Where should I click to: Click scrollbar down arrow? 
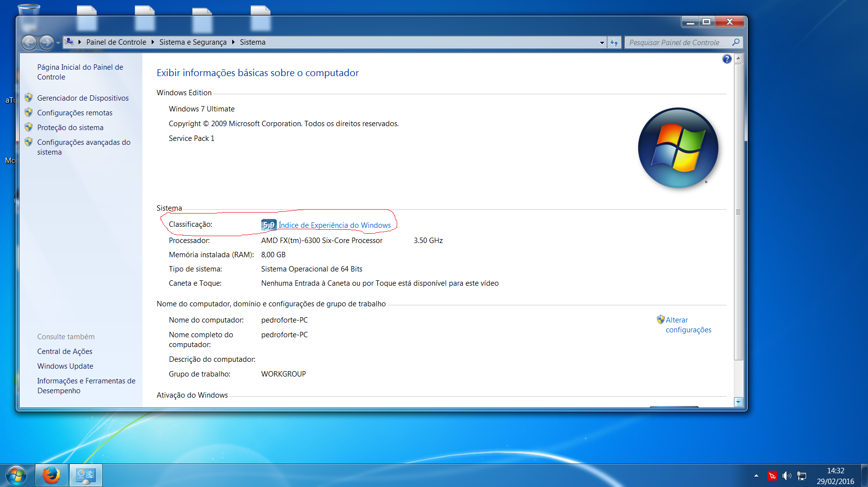tap(738, 402)
